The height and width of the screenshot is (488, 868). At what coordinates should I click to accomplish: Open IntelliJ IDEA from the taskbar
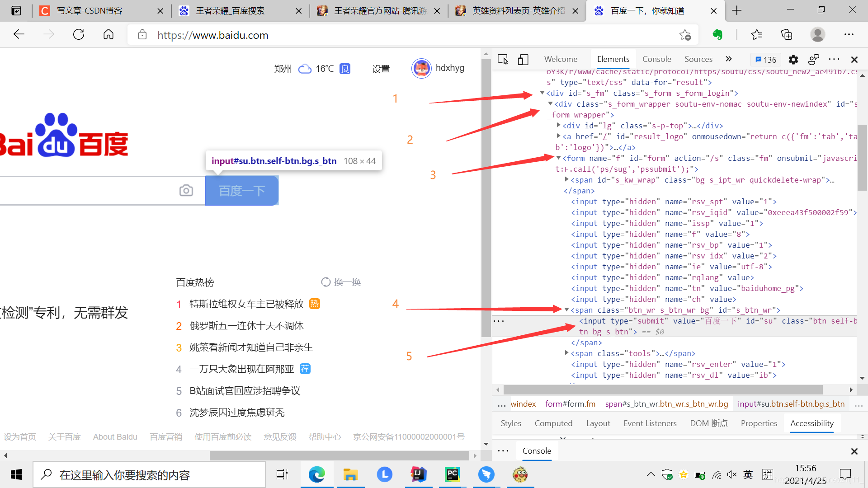418,474
